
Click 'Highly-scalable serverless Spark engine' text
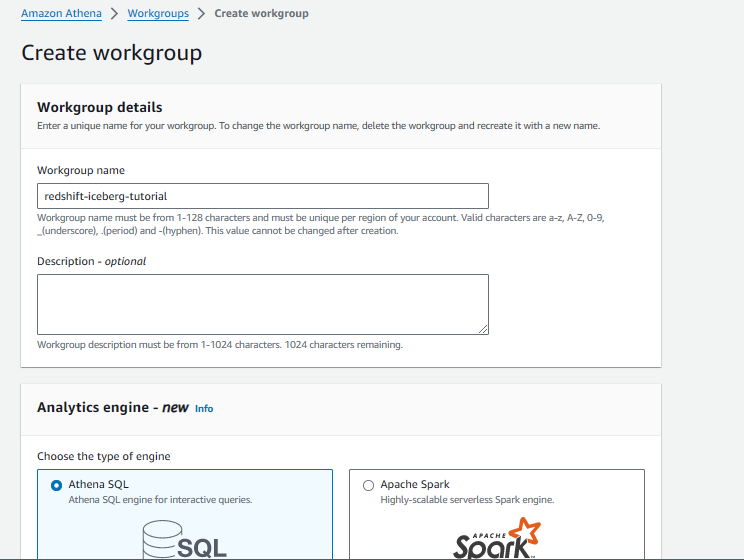[x=467, y=500]
